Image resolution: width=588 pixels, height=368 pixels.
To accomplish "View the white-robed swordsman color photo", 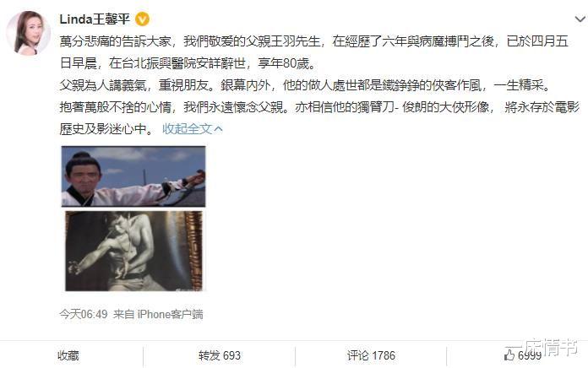I will click(133, 176).
